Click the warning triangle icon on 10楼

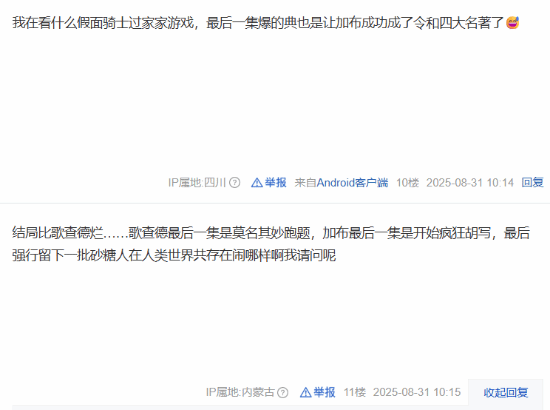point(257,183)
